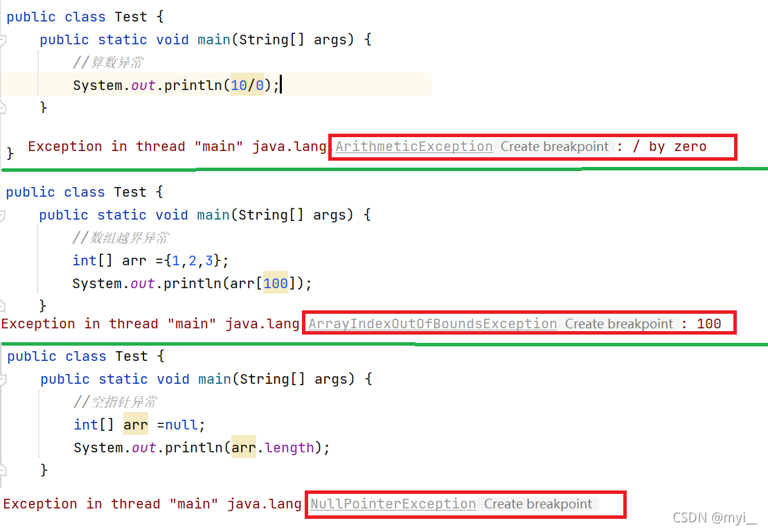Click Create breakpoint next to ArrayIndexOutOfBoundsException
Image resolution: width=768 pixels, height=532 pixels.
(x=619, y=323)
